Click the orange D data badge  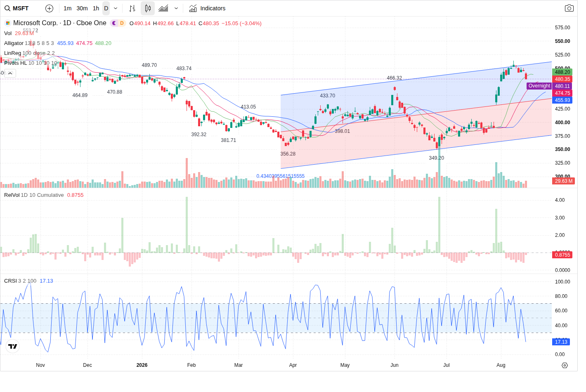[122, 23]
